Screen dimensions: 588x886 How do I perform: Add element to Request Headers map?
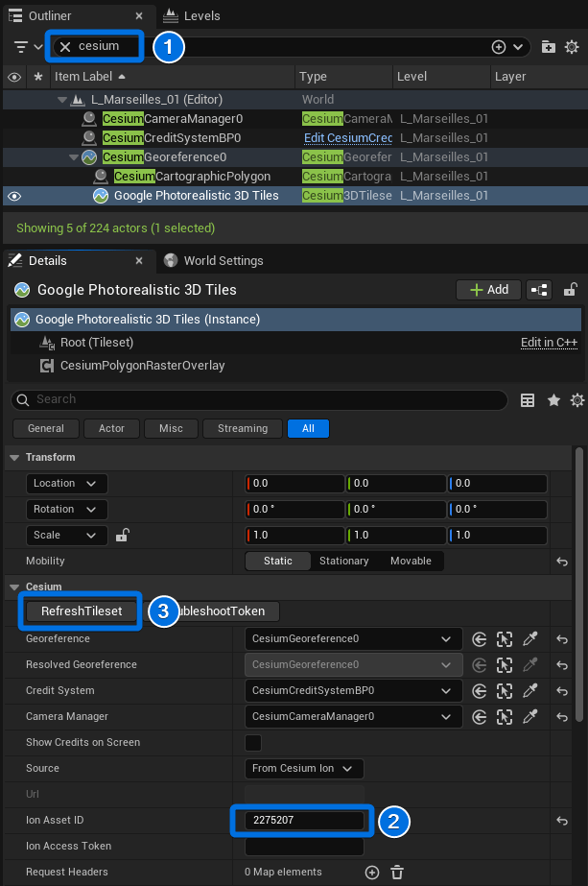(372, 872)
